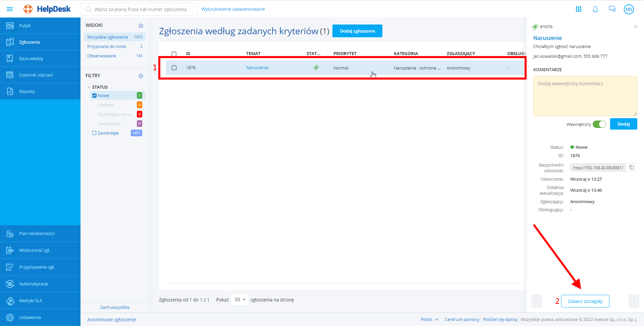Open the apps grid icon
The height and width of the screenshot is (326, 644).
click(x=579, y=9)
